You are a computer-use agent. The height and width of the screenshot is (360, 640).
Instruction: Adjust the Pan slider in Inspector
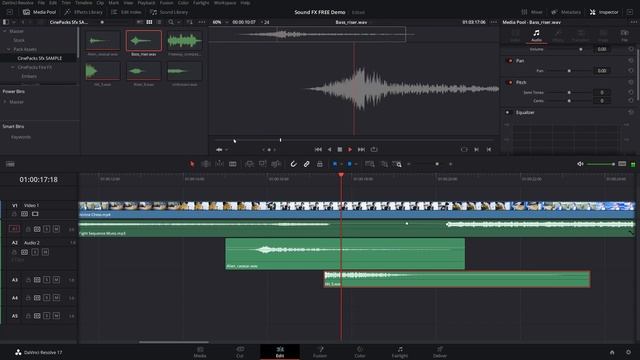[569, 71]
